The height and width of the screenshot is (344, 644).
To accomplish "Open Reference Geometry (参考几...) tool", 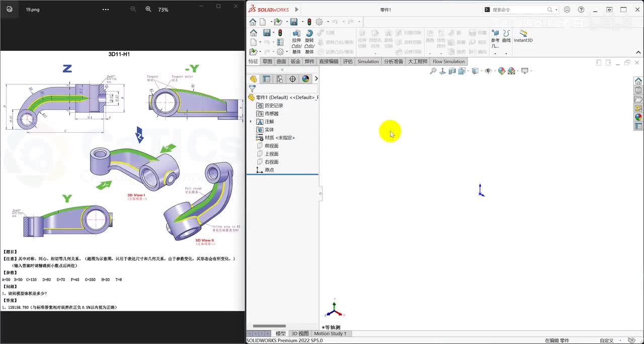I will (x=495, y=39).
